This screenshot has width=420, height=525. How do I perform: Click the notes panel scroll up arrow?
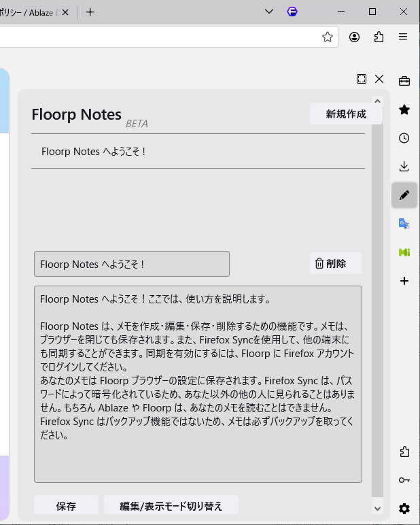(377, 101)
